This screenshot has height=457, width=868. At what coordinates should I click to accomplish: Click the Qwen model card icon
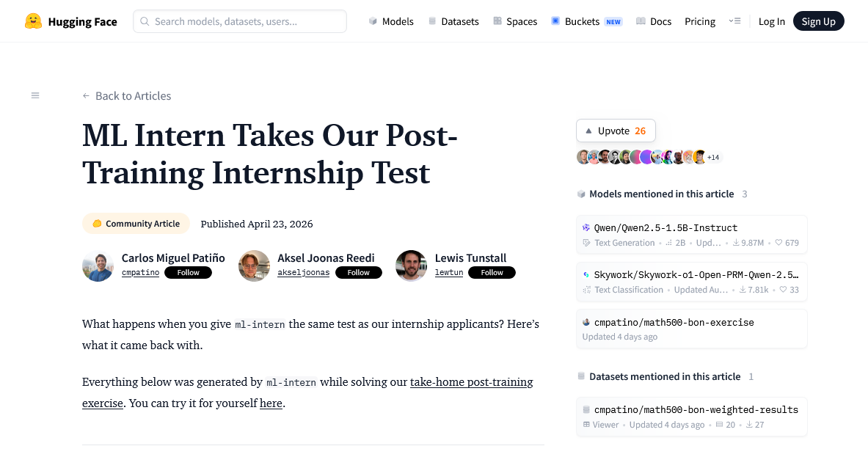pos(586,227)
